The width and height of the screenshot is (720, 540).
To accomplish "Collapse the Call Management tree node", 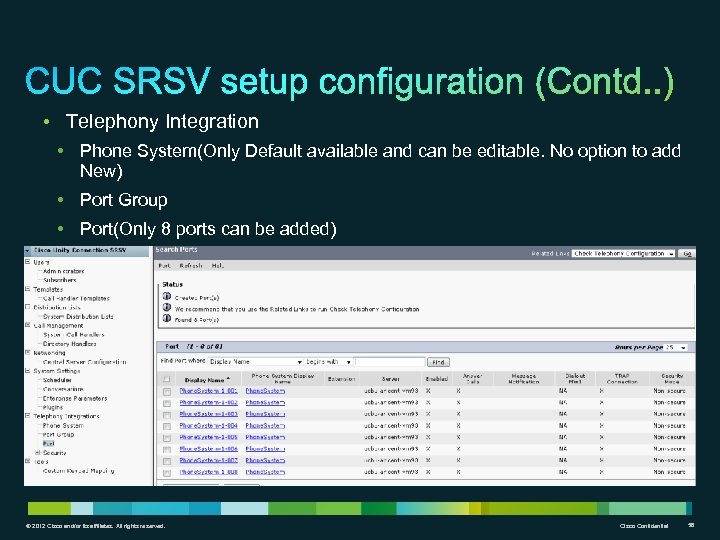I will (x=28, y=325).
